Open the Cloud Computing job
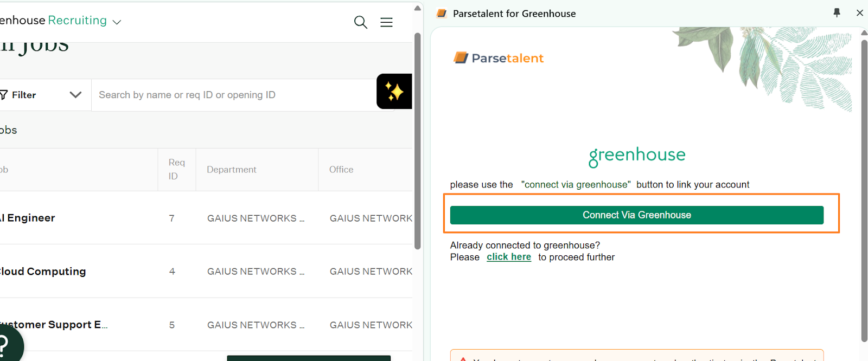The image size is (868, 361). (43, 272)
